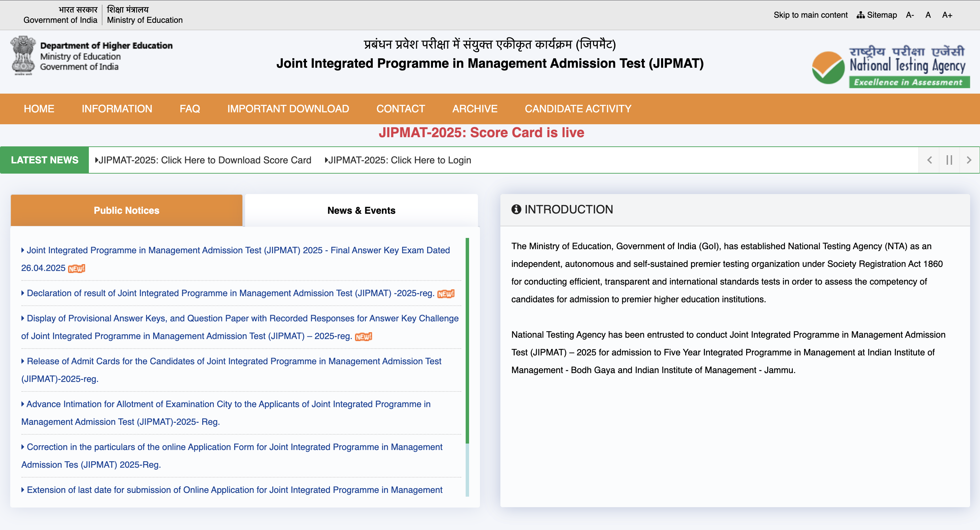Open the FAQ menu item

190,109
